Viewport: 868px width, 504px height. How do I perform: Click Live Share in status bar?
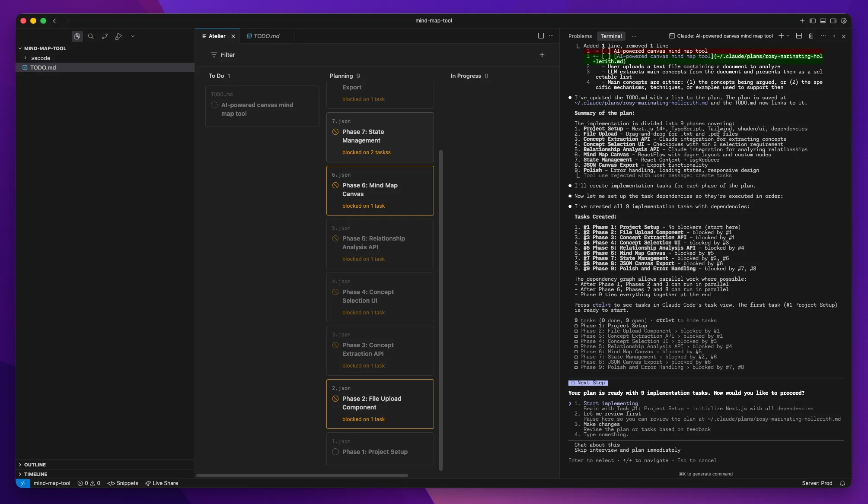coord(162,483)
